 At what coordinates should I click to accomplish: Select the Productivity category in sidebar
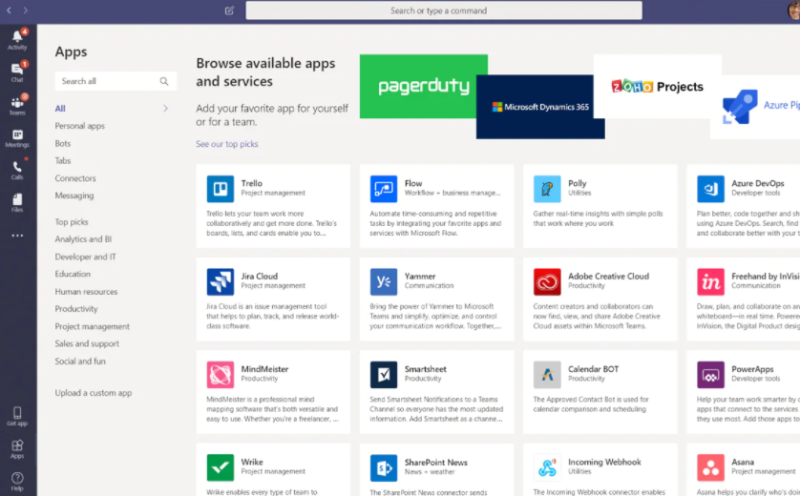tap(76, 309)
